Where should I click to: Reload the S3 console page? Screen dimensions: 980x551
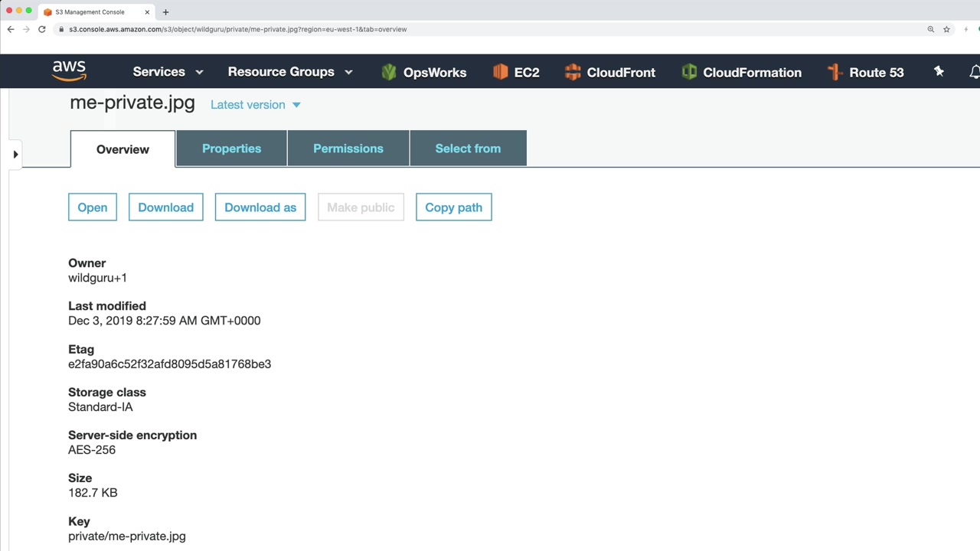pos(42,29)
